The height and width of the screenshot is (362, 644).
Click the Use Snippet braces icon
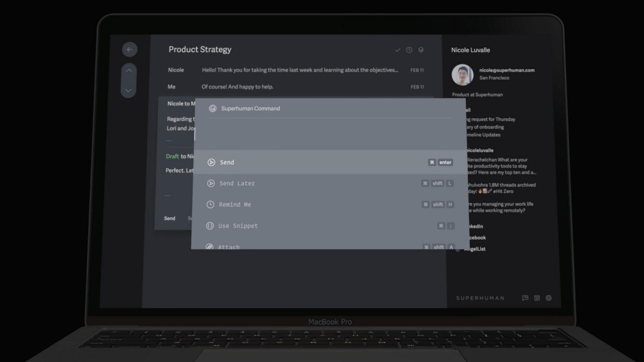click(210, 226)
